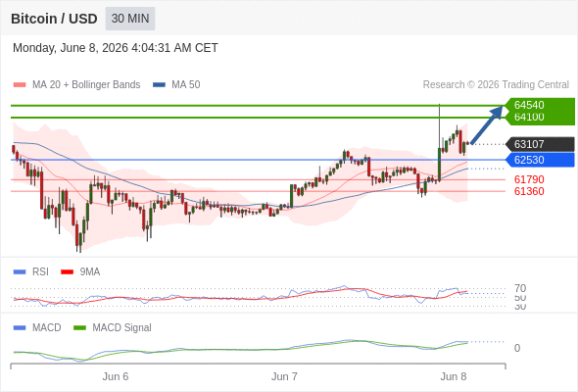Click the RSI blue legend swatch

pyautogui.click(x=20, y=272)
